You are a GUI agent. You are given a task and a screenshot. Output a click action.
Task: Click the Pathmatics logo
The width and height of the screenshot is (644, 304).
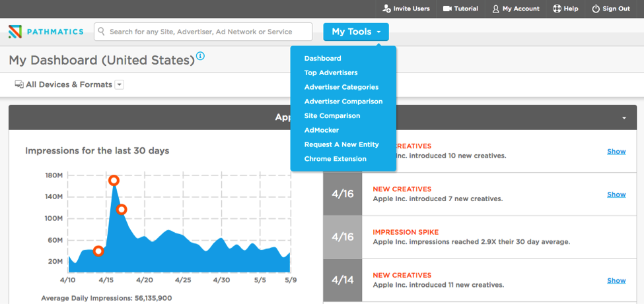pyautogui.click(x=46, y=32)
